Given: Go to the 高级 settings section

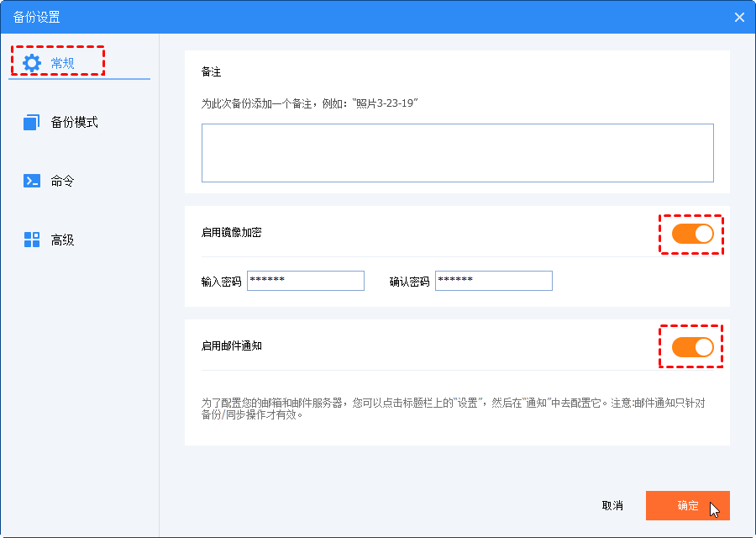Looking at the screenshot, I should pos(63,240).
